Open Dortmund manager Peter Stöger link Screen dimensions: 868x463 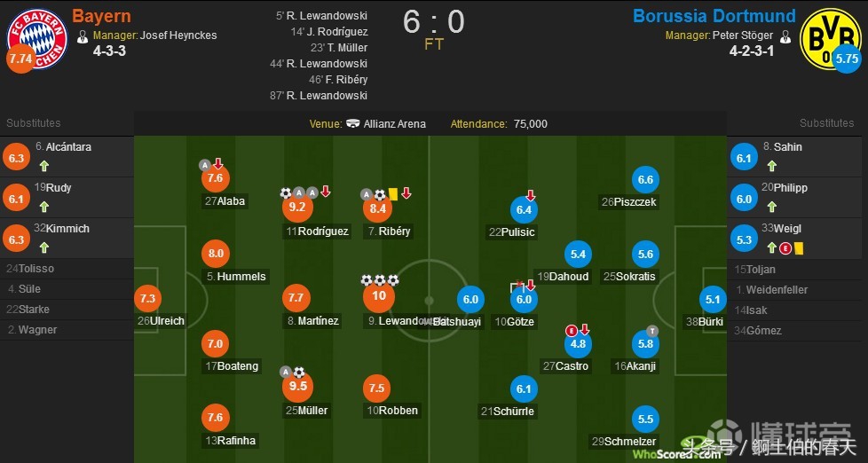tap(743, 36)
